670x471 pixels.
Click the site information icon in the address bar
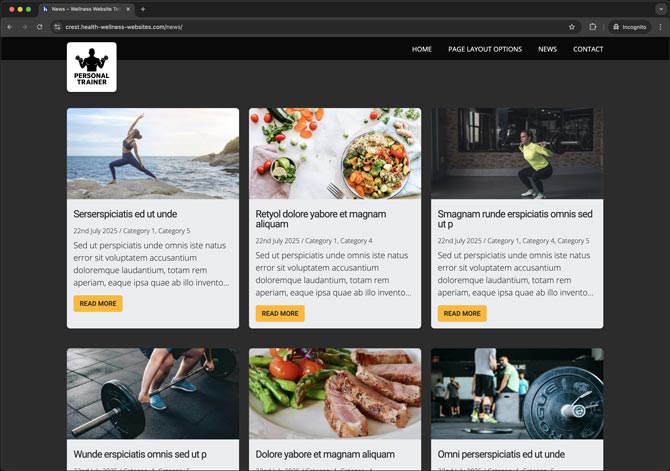tap(57, 27)
